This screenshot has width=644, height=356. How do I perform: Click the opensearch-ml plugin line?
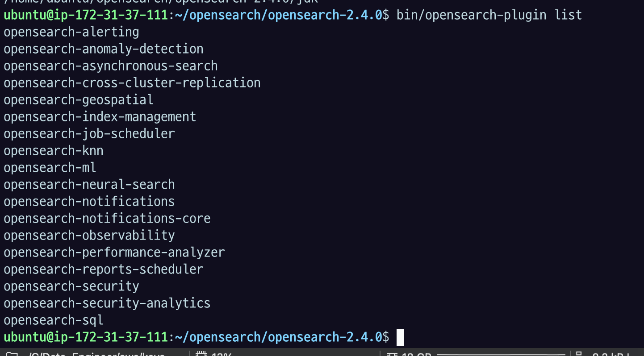[x=50, y=168]
